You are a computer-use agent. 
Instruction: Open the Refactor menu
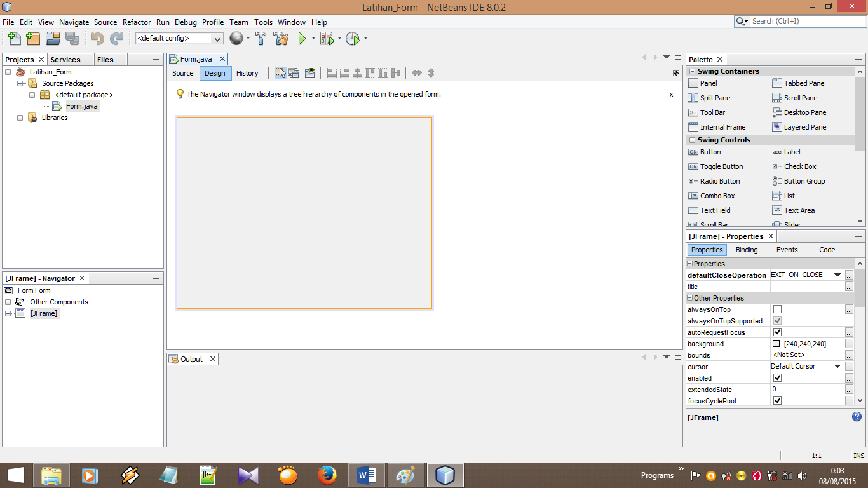[136, 22]
